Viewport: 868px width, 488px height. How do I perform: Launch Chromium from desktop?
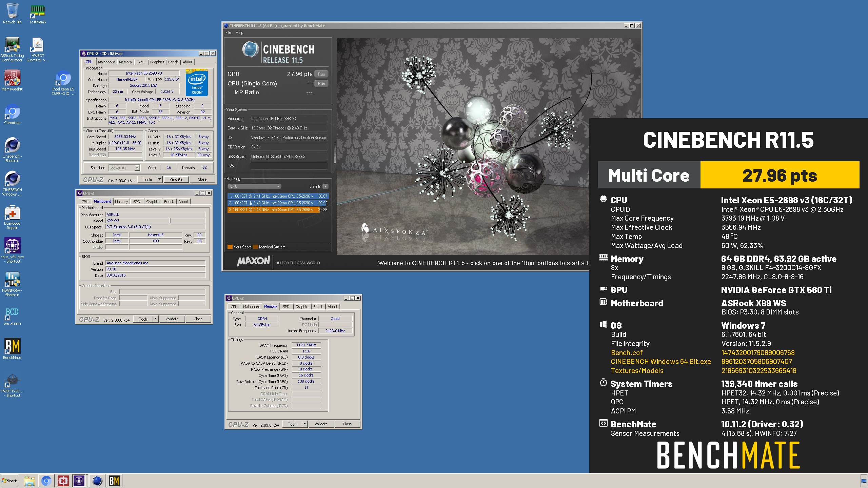[x=12, y=114]
